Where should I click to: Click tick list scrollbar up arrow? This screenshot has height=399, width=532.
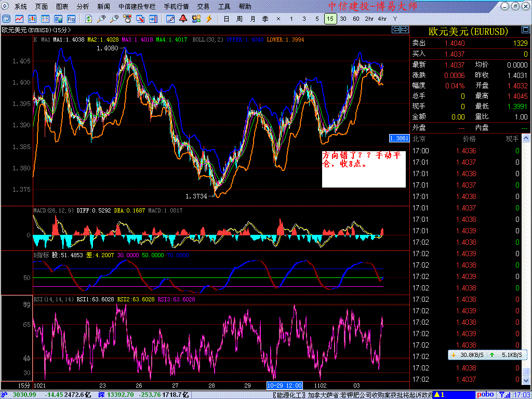pyautogui.click(x=526, y=138)
